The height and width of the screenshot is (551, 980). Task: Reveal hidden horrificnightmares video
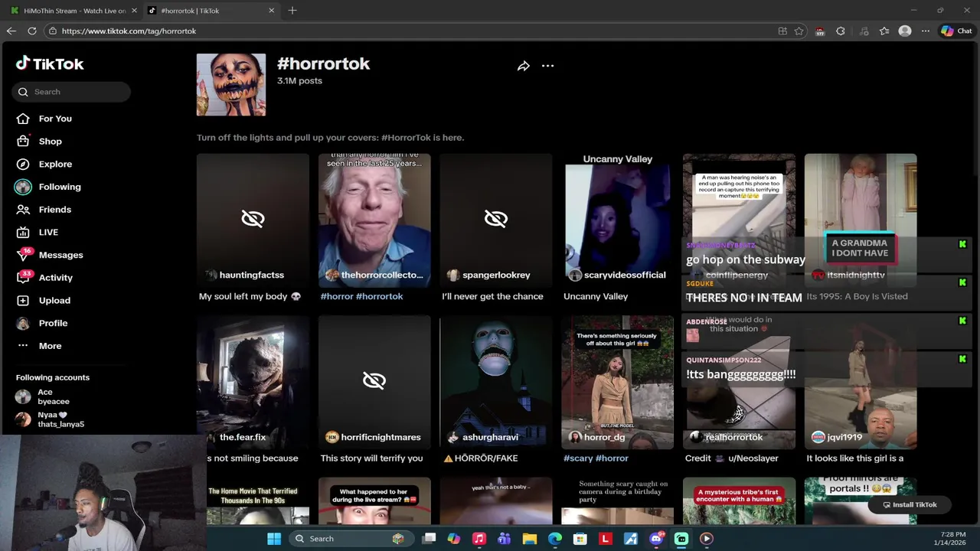(x=374, y=380)
